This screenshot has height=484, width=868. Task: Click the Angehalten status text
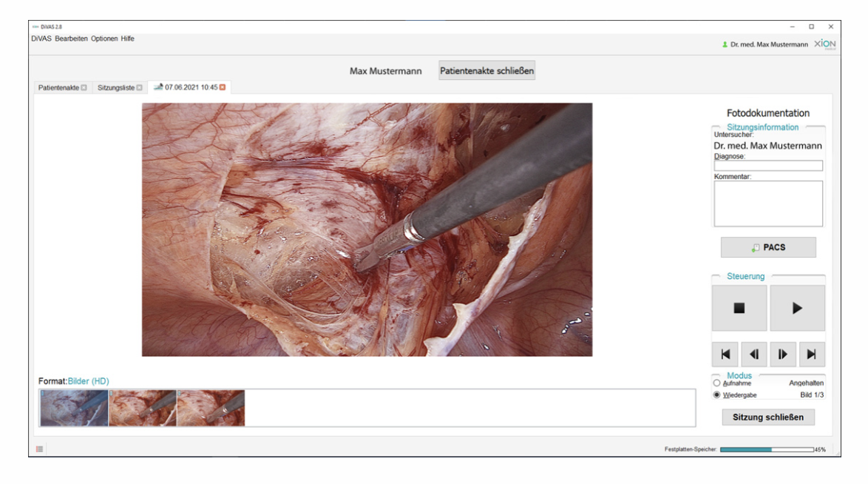click(806, 383)
